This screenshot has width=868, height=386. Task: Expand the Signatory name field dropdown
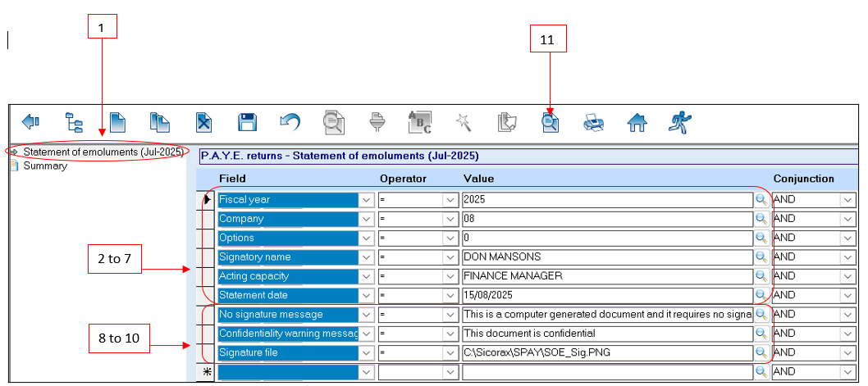coord(367,257)
